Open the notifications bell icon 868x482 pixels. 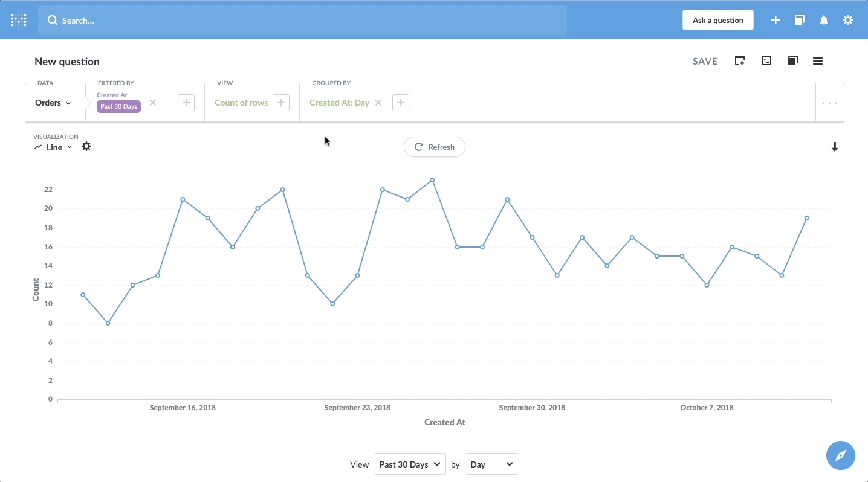[824, 20]
